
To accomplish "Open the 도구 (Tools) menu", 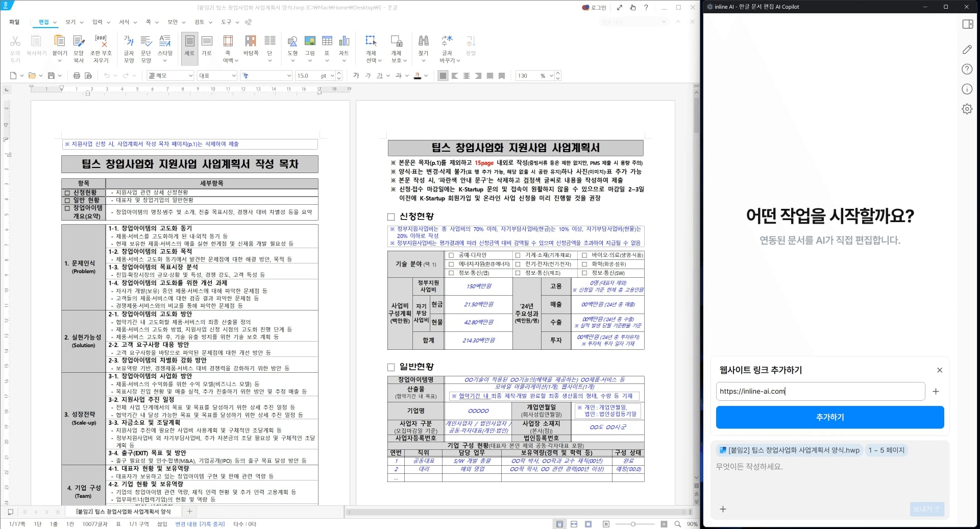I will click(x=226, y=22).
